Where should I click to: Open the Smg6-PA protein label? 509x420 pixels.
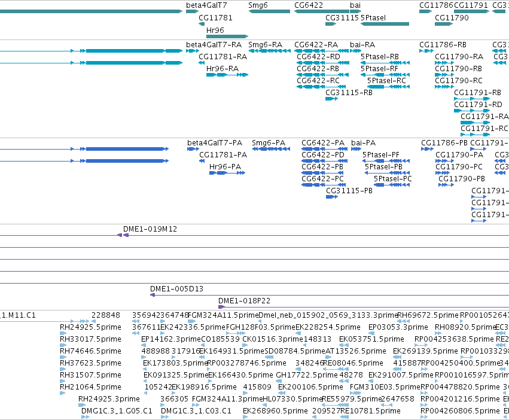point(269,143)
